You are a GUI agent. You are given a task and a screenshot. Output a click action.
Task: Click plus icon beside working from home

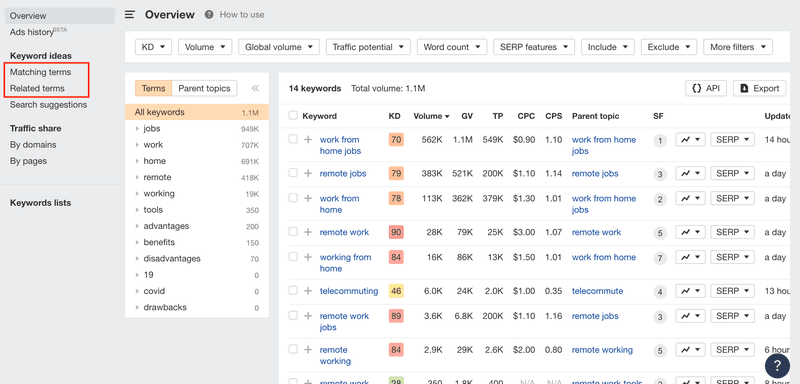[x=308, y=257]
